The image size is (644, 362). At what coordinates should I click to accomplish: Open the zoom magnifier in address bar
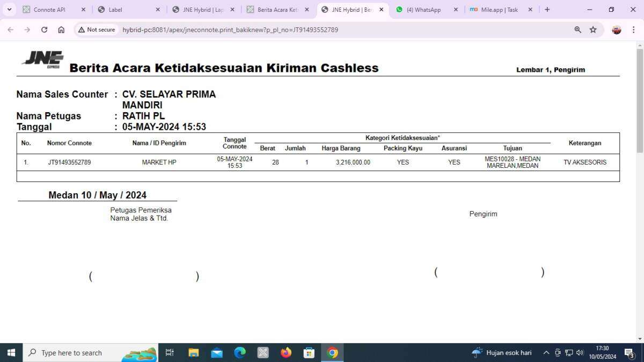[x=578, y=30]
